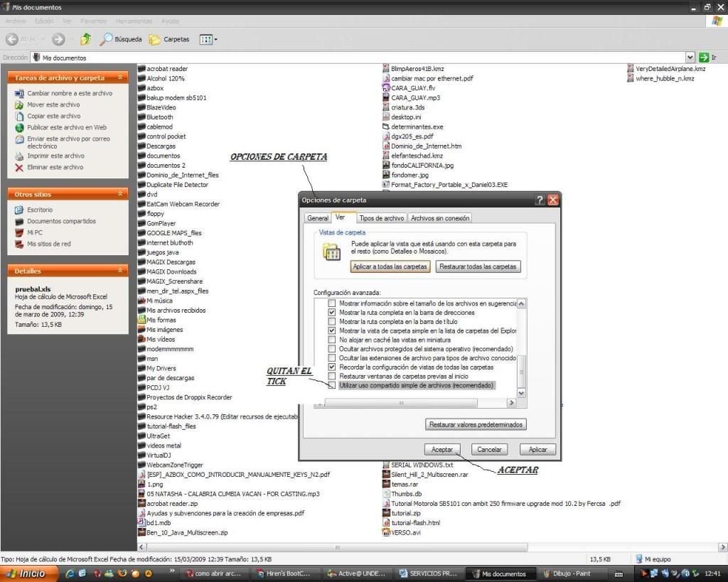
Task: Switch to Tipos de archivo tab
Action: pyautogui.click(x=382, y=218)
